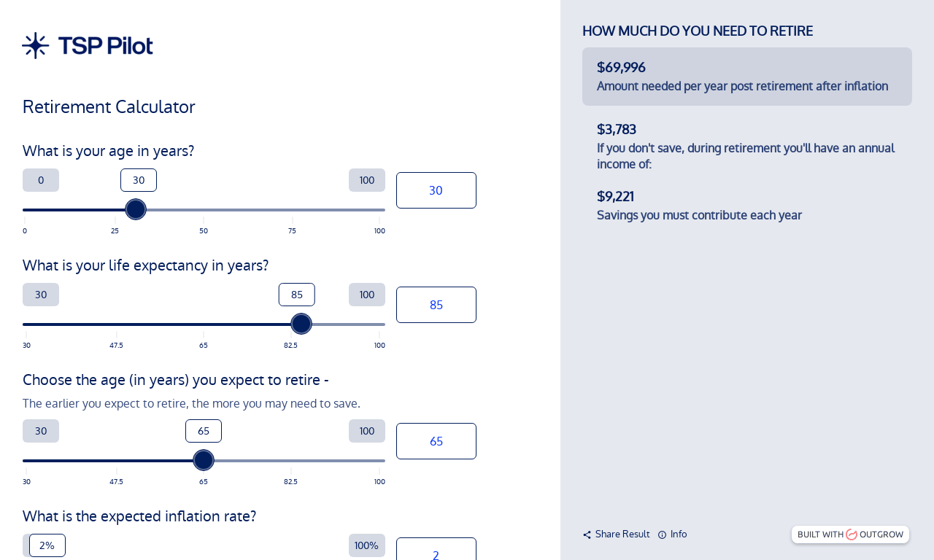
Task: Click the share arrow icon beside Share Result
Action: point(586,534)
